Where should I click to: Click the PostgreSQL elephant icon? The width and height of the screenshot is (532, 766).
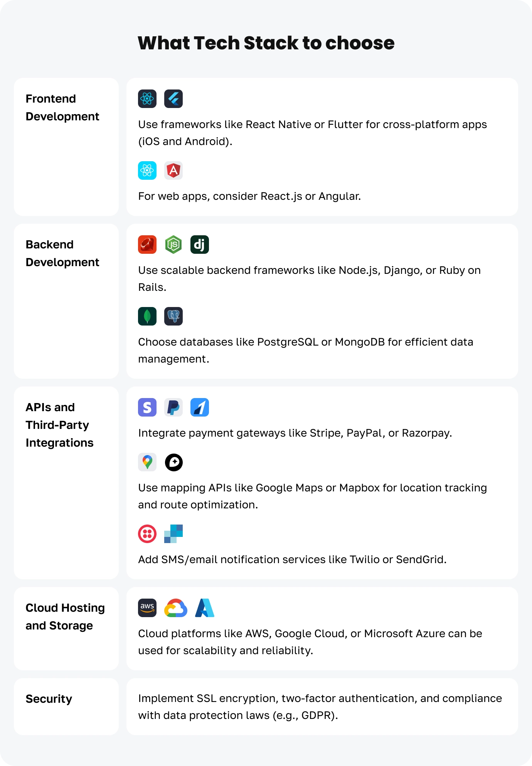tap(173, 316)
